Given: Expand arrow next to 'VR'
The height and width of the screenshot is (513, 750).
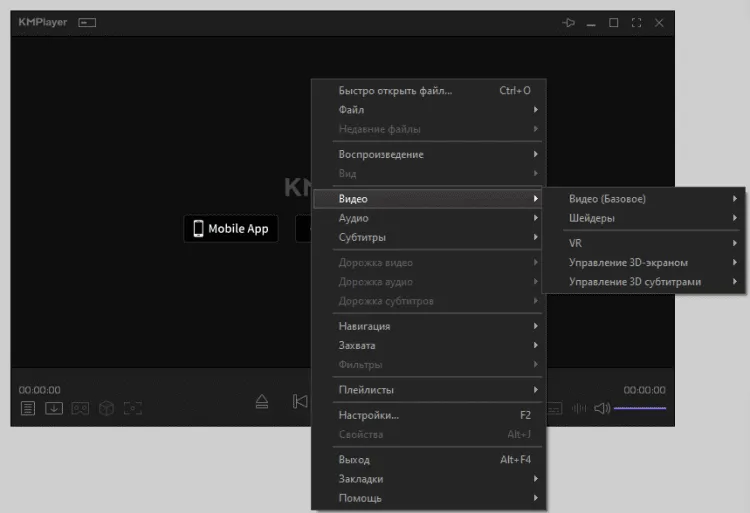Looking at the screenshot, I should click(x=735, y=243).
